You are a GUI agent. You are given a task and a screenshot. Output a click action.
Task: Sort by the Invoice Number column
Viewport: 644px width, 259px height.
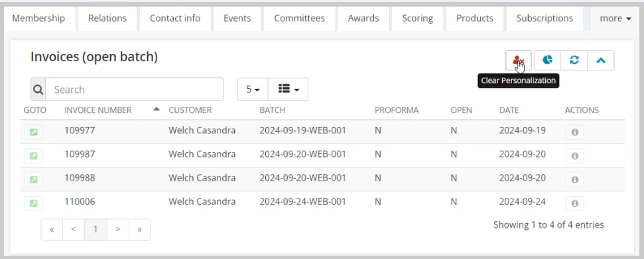point(97,110)
